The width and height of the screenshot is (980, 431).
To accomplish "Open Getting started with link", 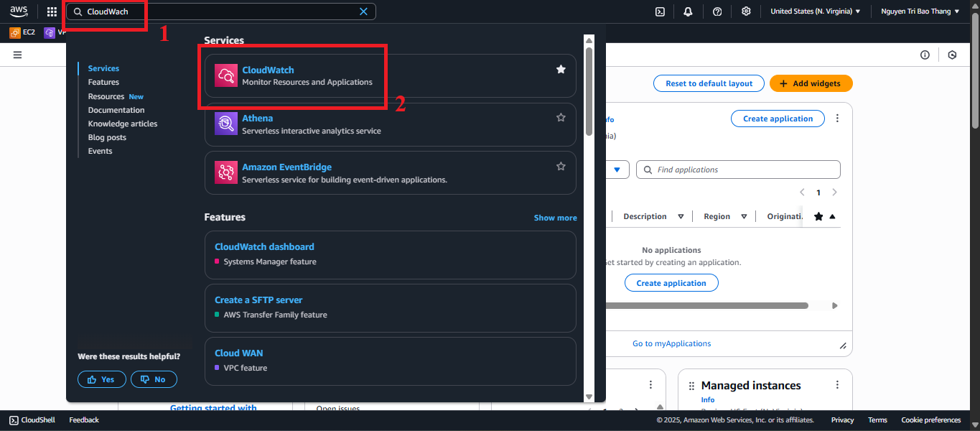I will tap(213, 408).
